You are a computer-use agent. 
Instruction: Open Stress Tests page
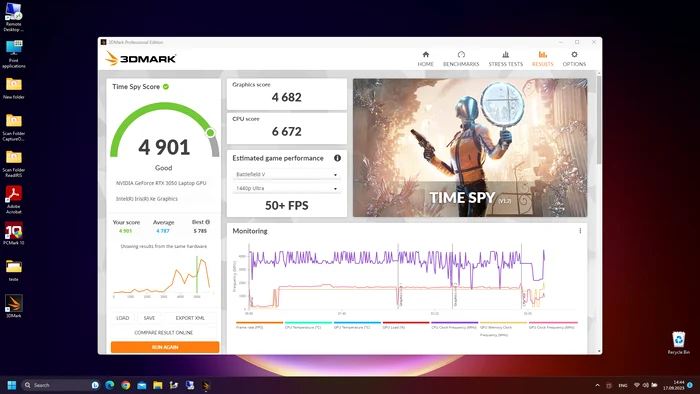click(505, 59)
